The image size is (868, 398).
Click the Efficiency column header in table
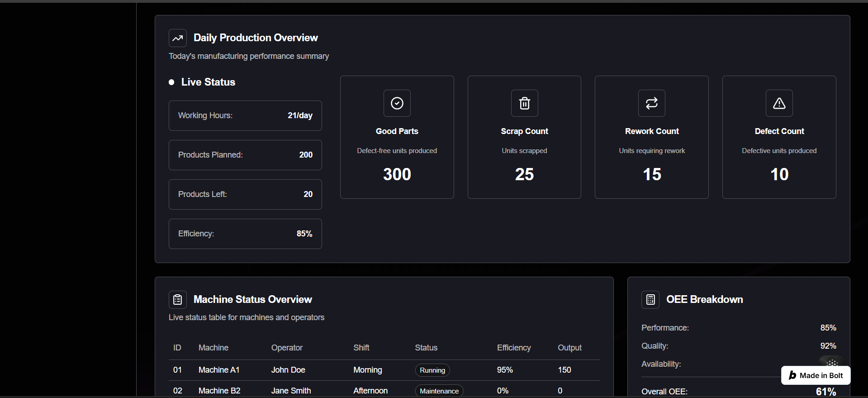pos(513,348)
